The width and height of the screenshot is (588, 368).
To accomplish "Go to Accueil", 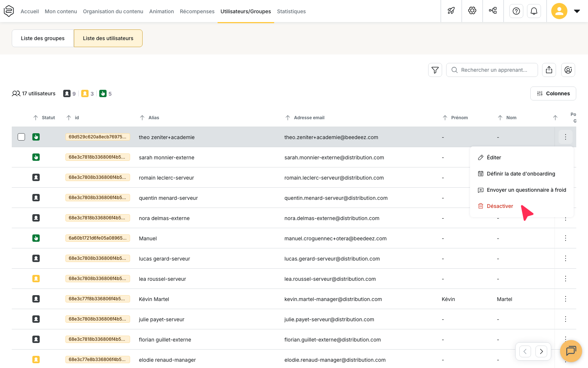I will coord(30,11).
